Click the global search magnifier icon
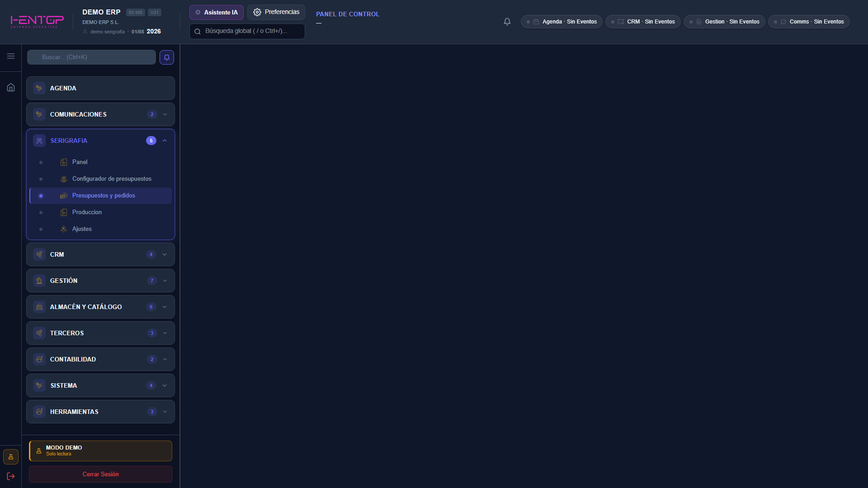Viewport: 868px width, 488px height. coord(198,32)
